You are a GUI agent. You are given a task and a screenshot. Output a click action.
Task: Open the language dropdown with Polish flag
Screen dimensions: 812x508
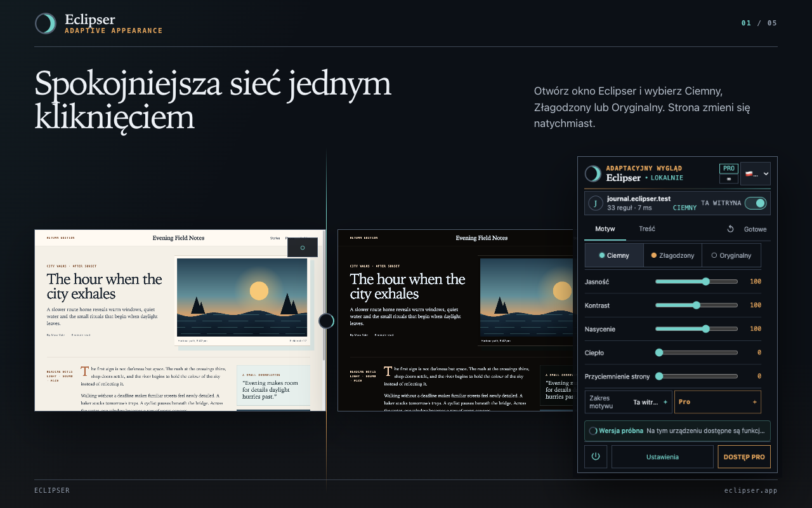[x=756, y=174]
